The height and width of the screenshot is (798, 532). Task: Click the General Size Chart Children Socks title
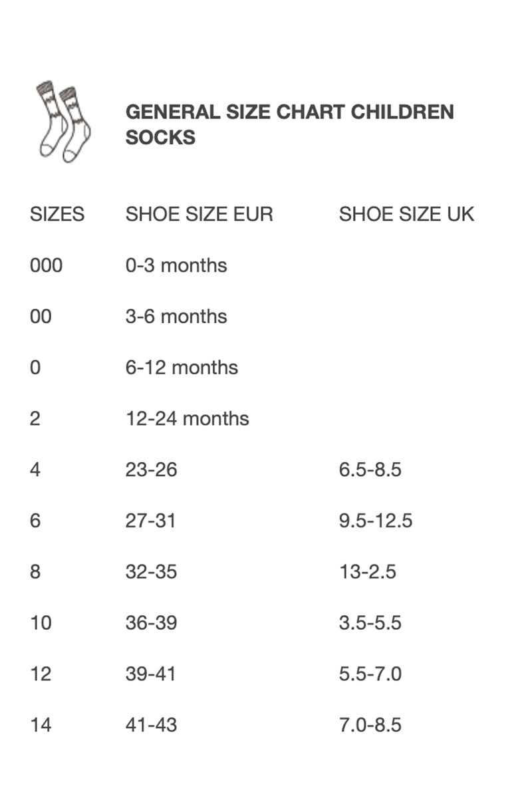(x=289, y=124)
